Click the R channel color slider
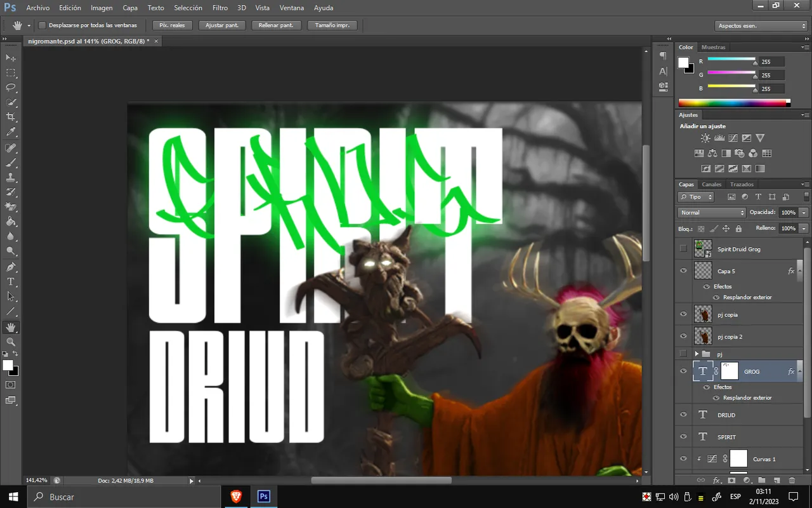Viewport: 812px width, 508px height. pos(732,60)
